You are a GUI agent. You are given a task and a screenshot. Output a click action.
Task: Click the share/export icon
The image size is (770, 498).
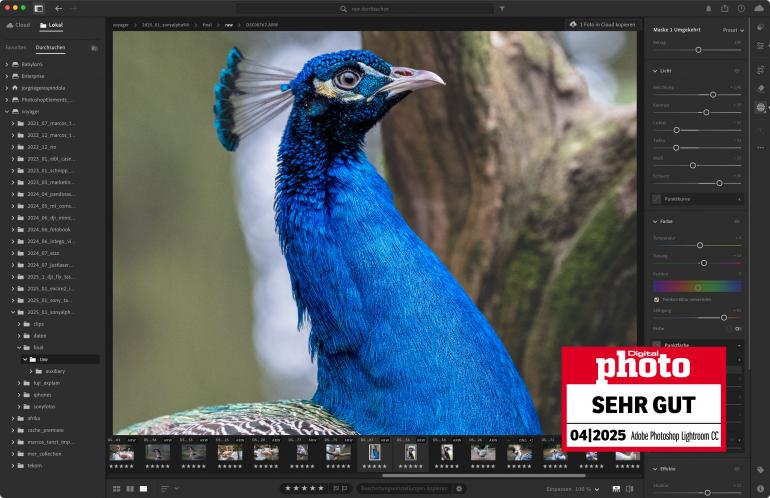coord(725,8)
